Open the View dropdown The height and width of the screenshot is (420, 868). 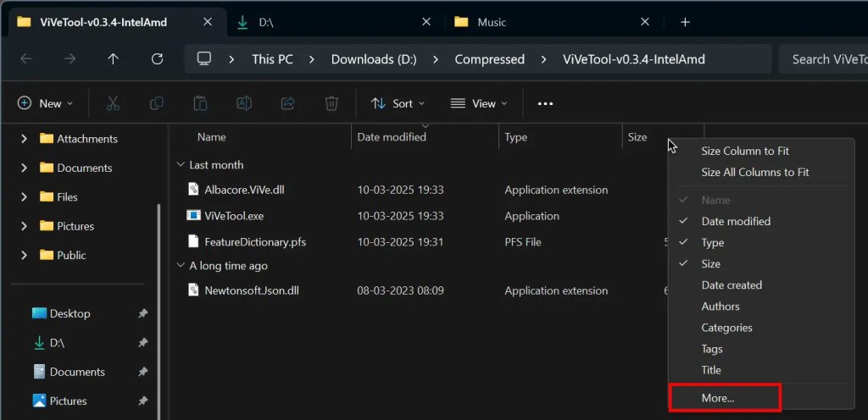pos(479,103)
